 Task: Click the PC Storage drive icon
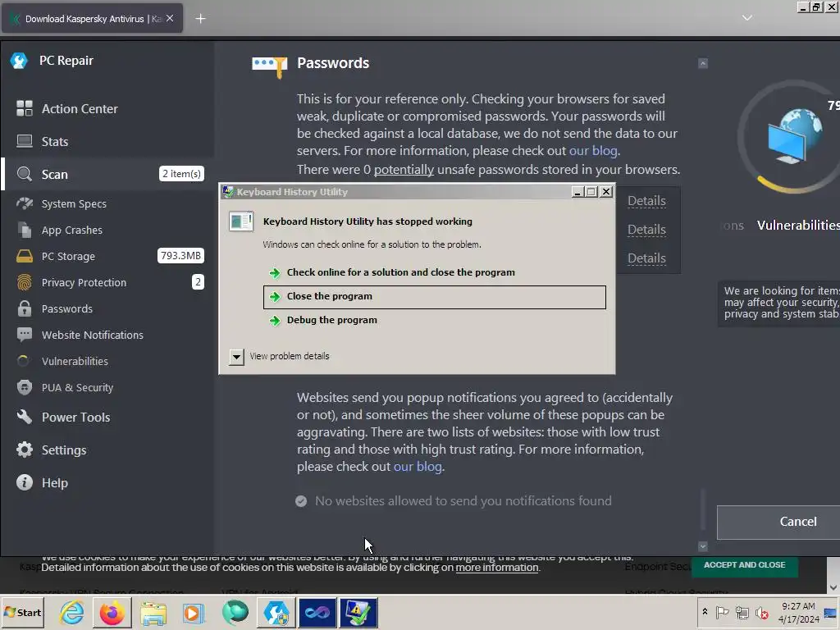(x=24, y=256)
